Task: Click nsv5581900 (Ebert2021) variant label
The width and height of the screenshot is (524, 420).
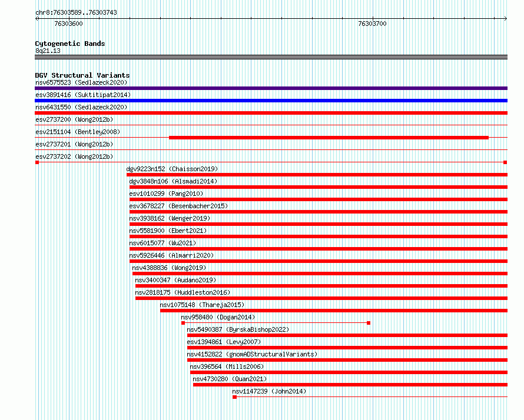Action: tap(168, 231)
